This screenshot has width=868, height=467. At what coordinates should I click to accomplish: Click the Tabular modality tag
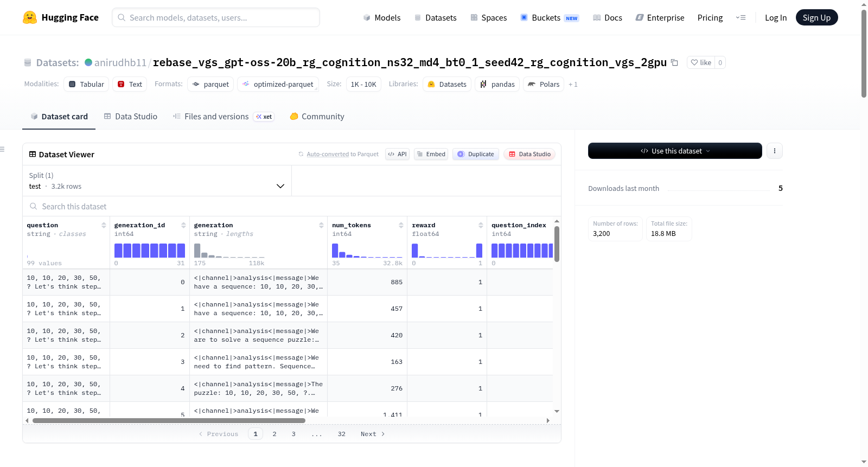(86, 84)
